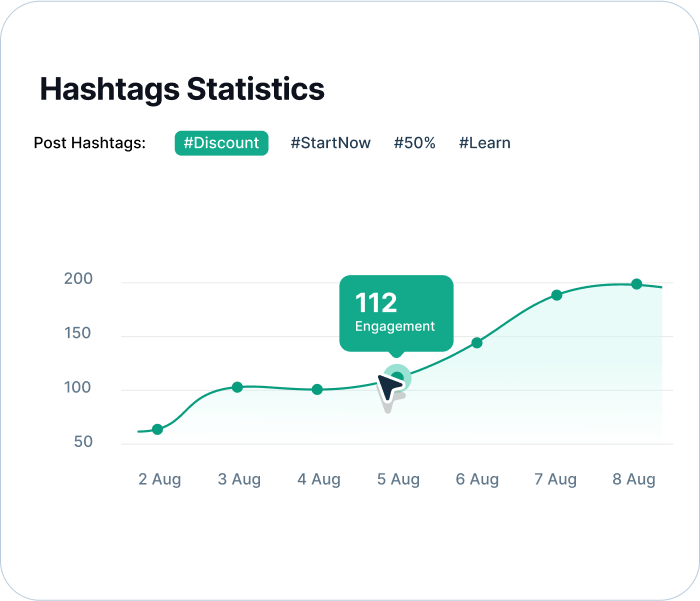
Task: Click the 2 Aug data point
Action: pos(157,429)
